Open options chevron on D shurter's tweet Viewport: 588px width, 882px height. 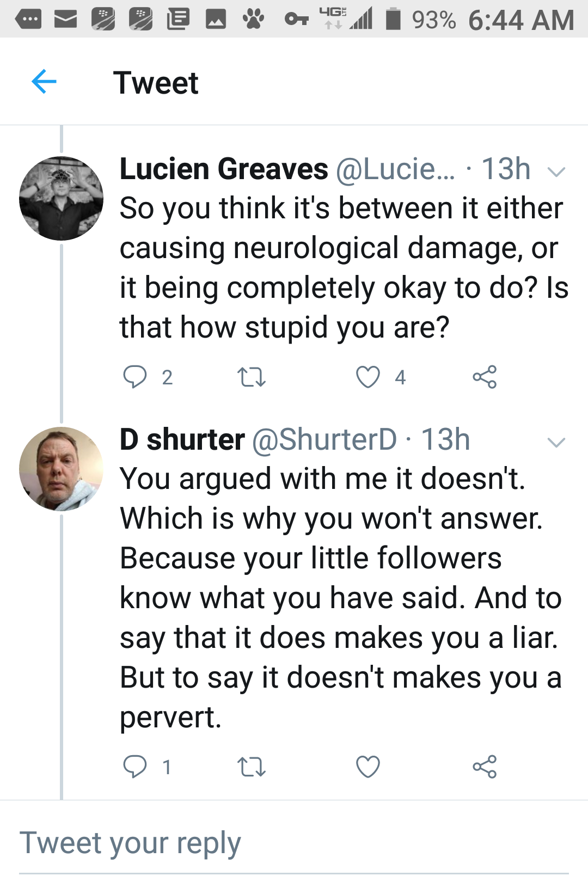tap(556, 442)
